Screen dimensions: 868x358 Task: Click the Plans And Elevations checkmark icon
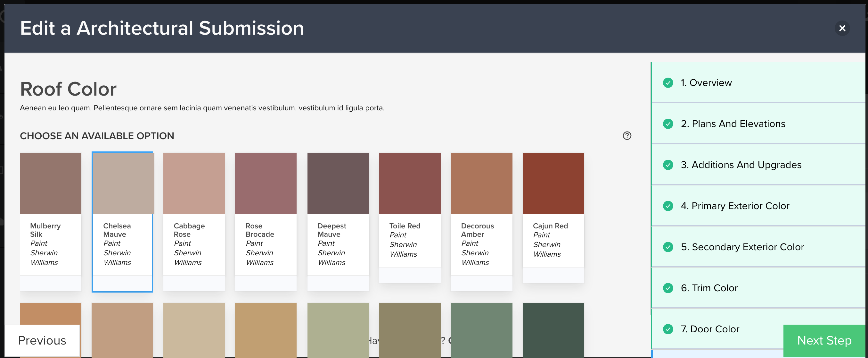pyautogui.click(x=668, y=124)
